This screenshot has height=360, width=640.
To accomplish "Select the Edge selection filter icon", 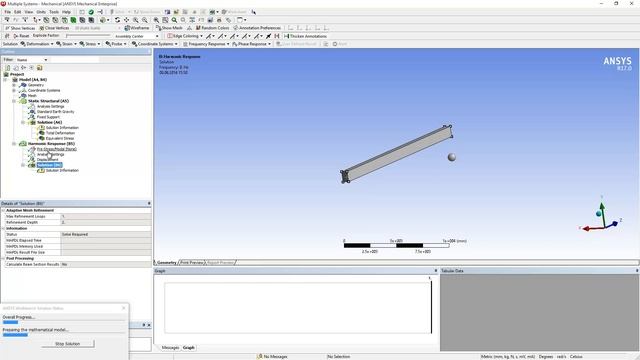I will click(x=56, y=20).
